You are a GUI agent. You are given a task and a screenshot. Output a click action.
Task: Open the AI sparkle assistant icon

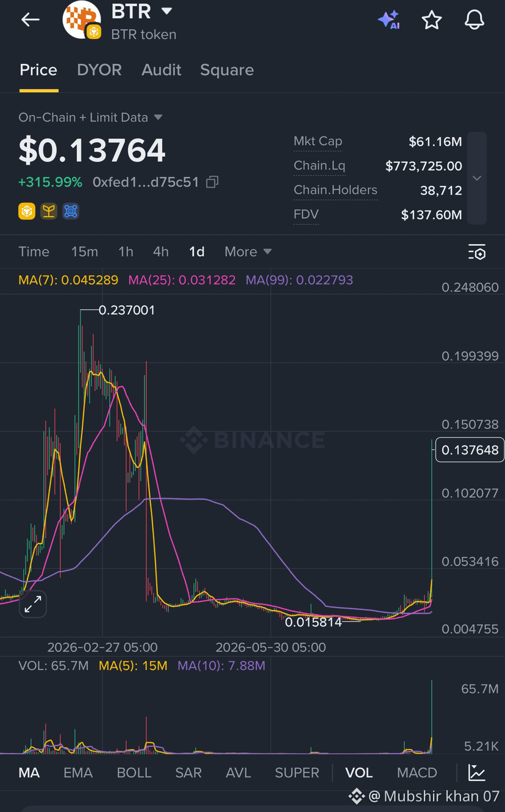389,20
